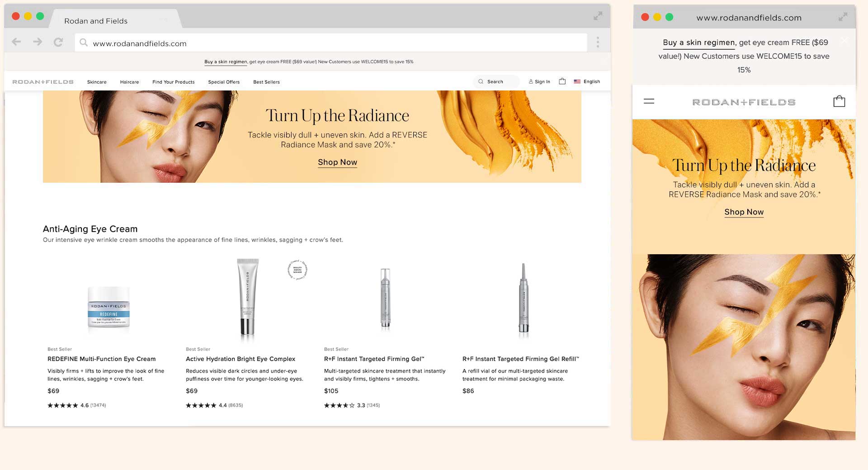Open the mobile hamburger menu
The image size is (868, 470).
[649, 101]
